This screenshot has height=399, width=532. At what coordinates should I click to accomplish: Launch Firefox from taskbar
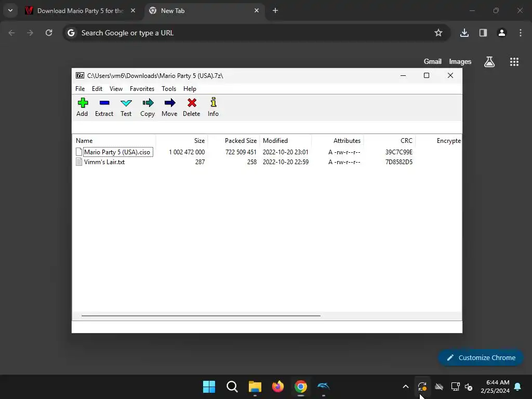(278, 387)
